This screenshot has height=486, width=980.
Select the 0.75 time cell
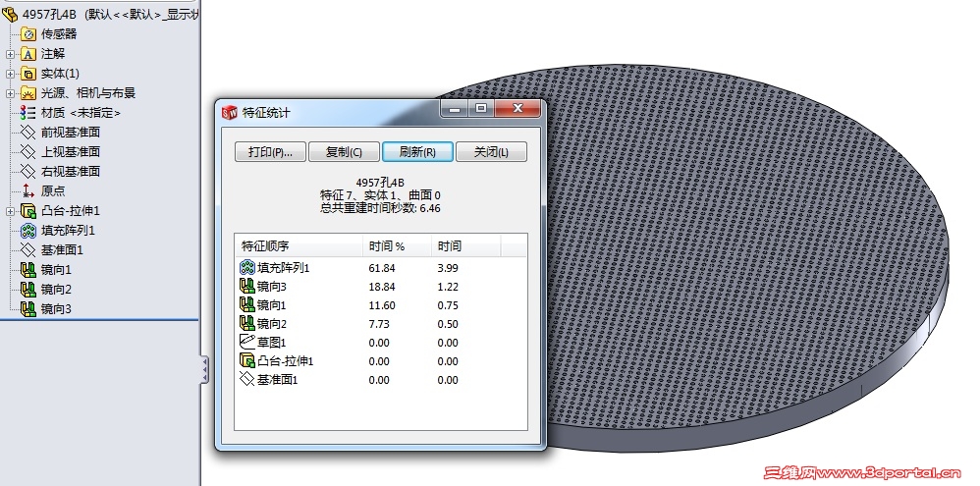point(448,305)
